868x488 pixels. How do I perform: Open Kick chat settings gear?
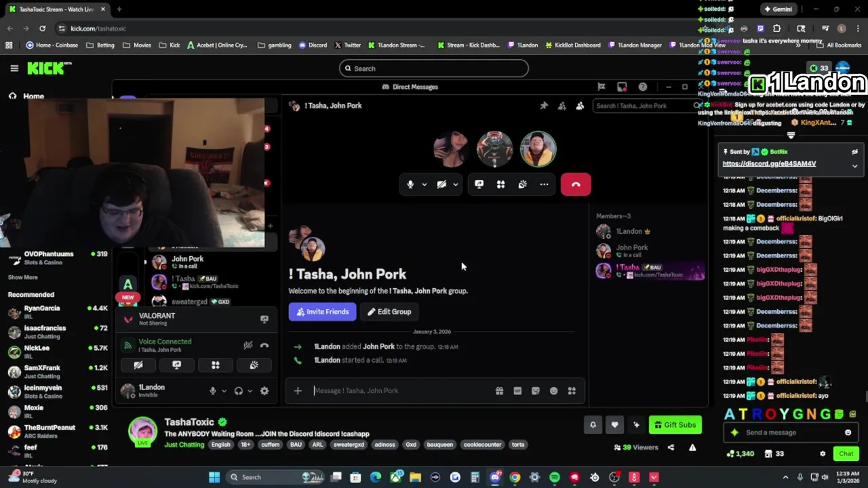click(x=823, y=453)
